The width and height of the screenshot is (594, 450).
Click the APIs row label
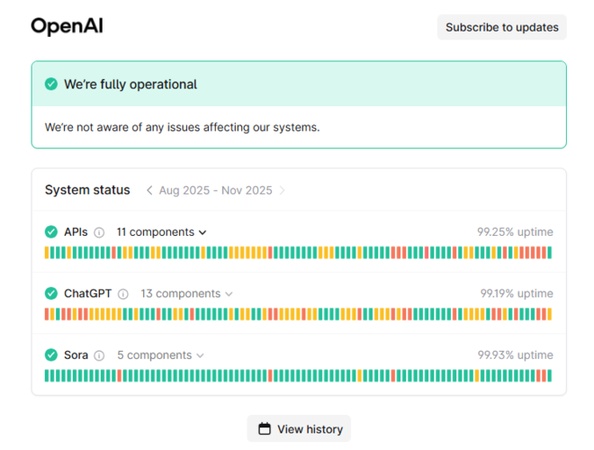[76, 232]
